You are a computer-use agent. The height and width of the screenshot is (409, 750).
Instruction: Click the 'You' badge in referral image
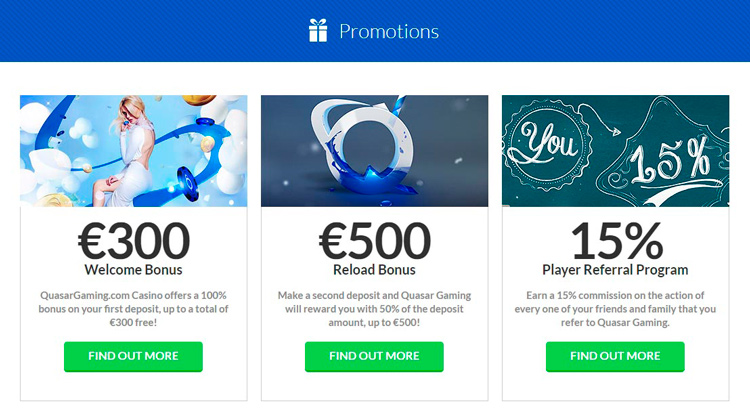point(549,144)
